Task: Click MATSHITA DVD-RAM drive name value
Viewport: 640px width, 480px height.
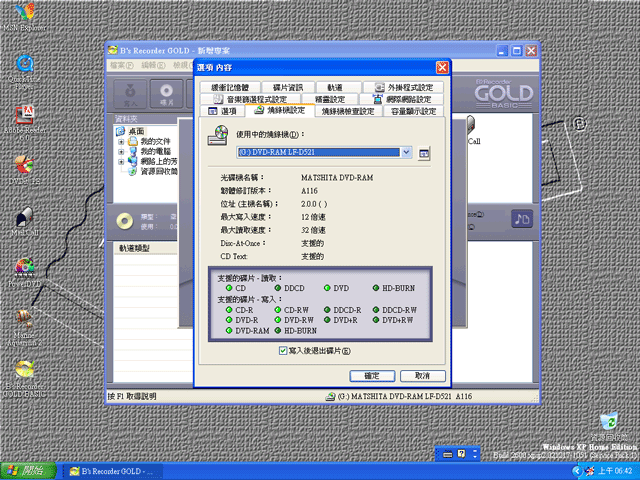Action: pos(337,178)
